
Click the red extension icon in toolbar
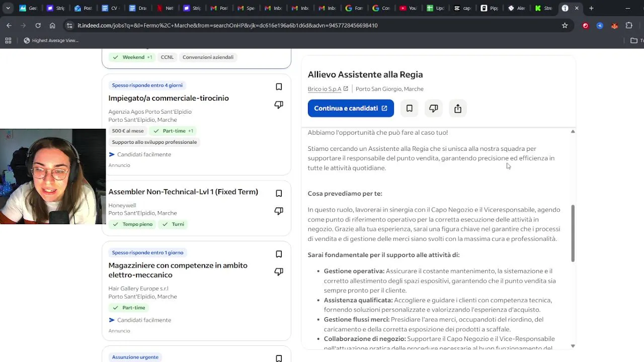click(586, 25)
